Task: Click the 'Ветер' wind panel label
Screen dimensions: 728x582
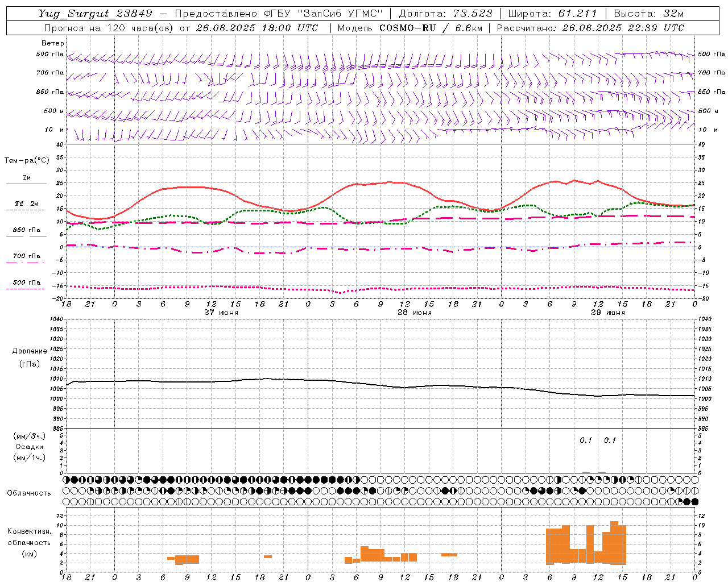Action: click(53, 43)
